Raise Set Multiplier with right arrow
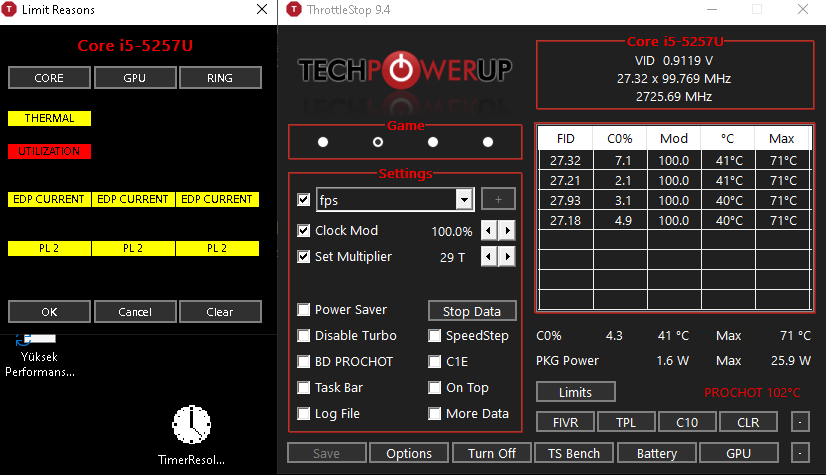 [507, 256]
